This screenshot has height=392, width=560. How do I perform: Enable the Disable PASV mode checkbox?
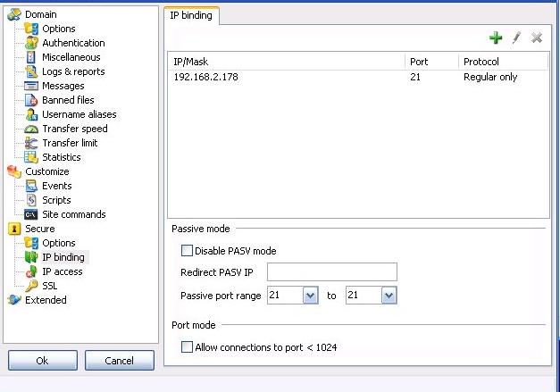pyautogui.click(x=187, y=251)
